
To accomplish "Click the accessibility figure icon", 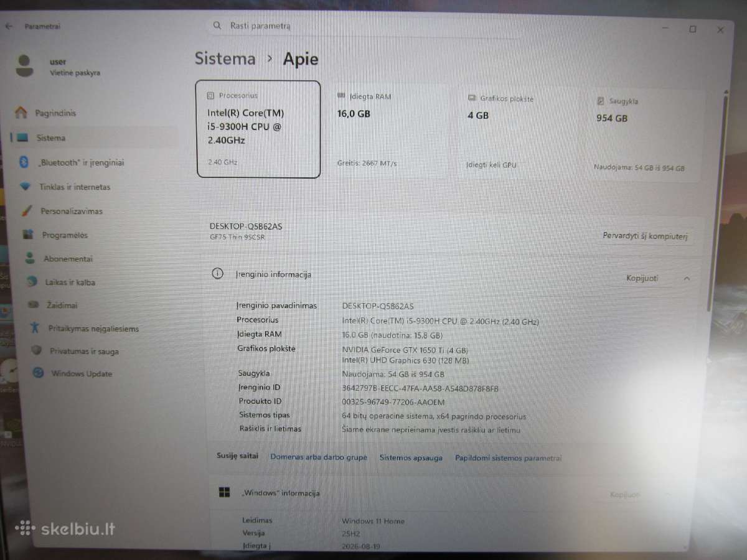I will pos(35,328).
